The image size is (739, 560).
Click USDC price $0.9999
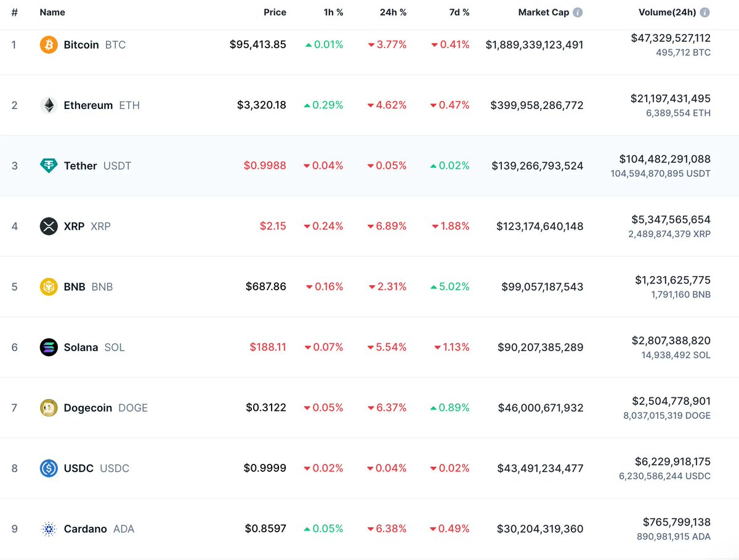click(265, 468)
